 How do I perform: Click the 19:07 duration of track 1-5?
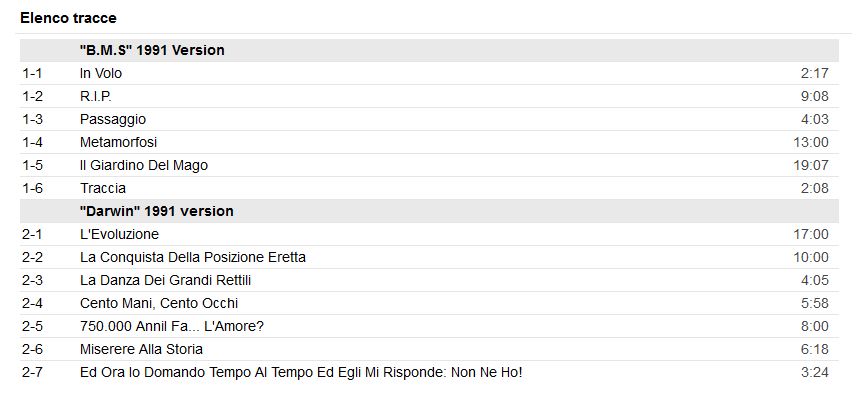(810, 165)
